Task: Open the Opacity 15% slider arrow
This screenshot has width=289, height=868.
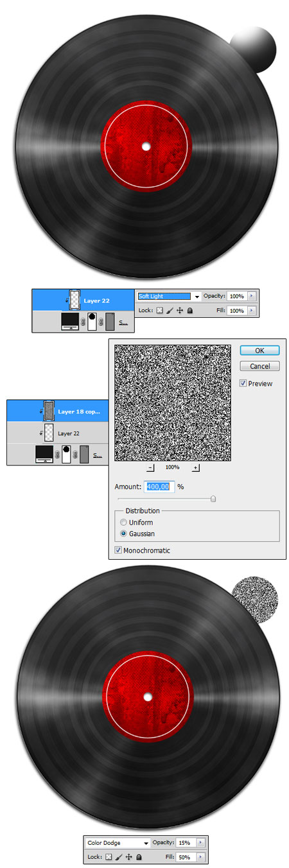Action: (201, 842)
